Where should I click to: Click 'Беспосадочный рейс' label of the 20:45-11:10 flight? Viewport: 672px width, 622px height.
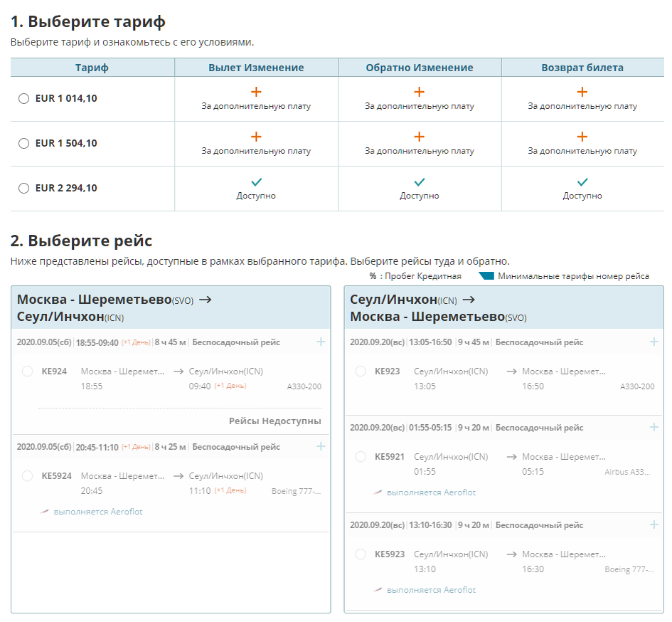coord(236,447)
